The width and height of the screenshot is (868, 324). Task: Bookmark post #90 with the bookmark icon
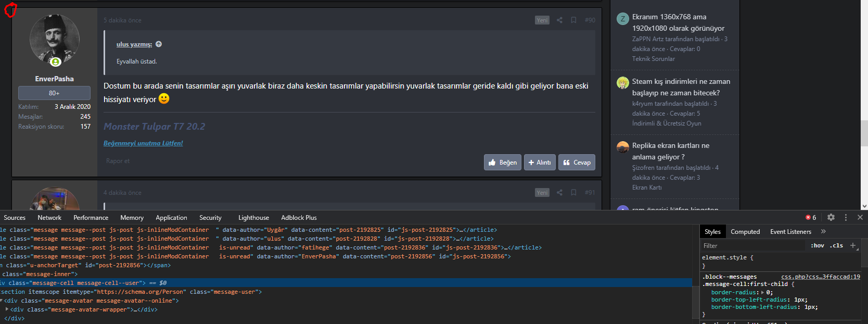click(573, 20)
